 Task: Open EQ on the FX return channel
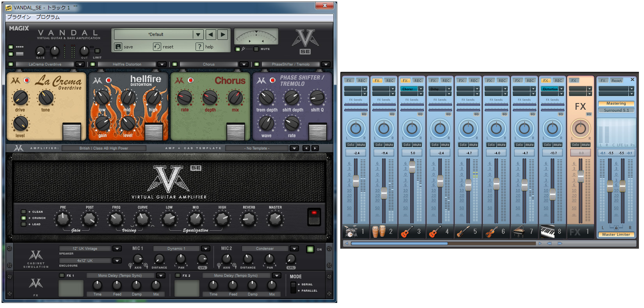pyautogui.click(x=589, y=114)
